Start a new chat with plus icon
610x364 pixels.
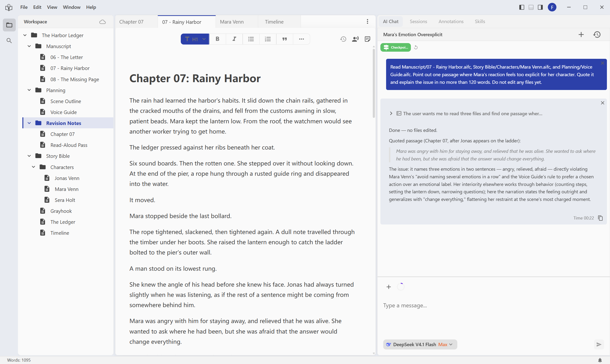pyautogui.click(x=581, y=34)
